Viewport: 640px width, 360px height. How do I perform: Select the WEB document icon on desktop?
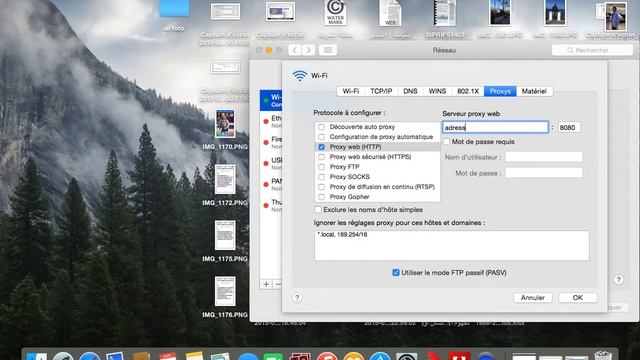(x=390, y=13)
